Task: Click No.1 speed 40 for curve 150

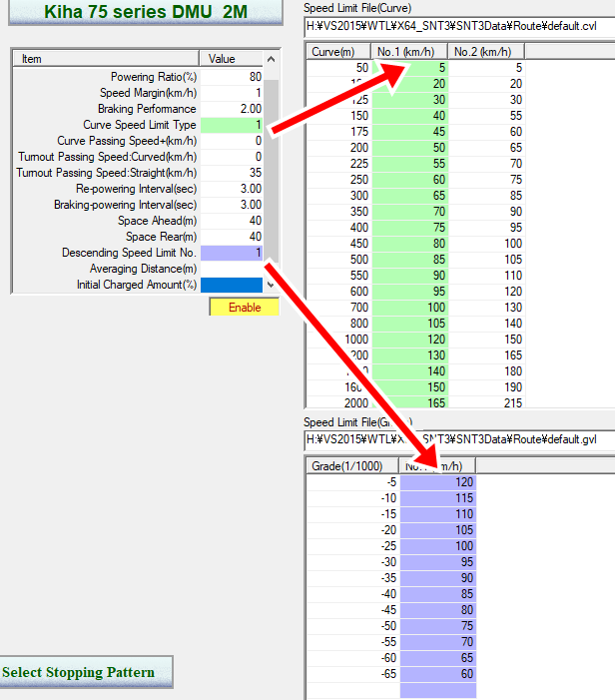Action: [x=409, y=116]
